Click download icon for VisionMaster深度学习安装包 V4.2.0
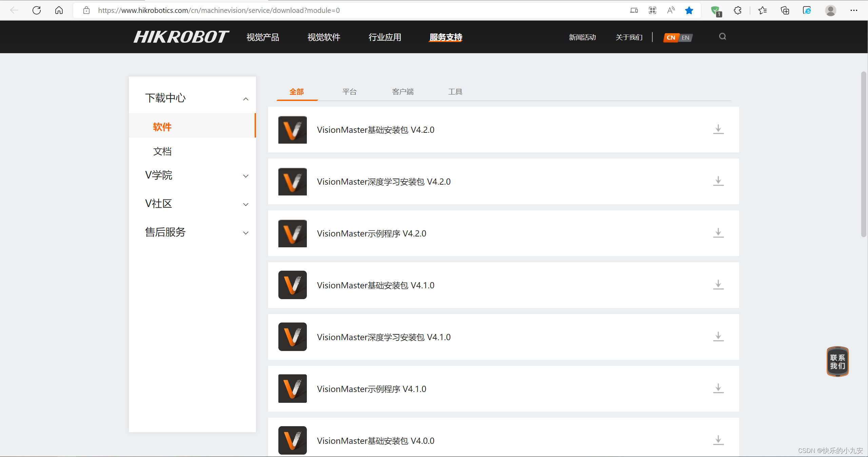 pyautogui.click(x=718, y=181)
